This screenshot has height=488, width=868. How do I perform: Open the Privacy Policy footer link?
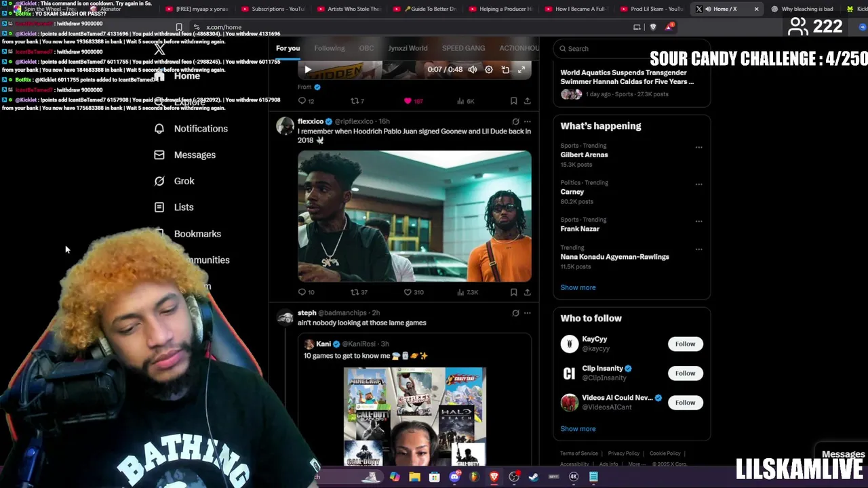(x=624, y=453)
